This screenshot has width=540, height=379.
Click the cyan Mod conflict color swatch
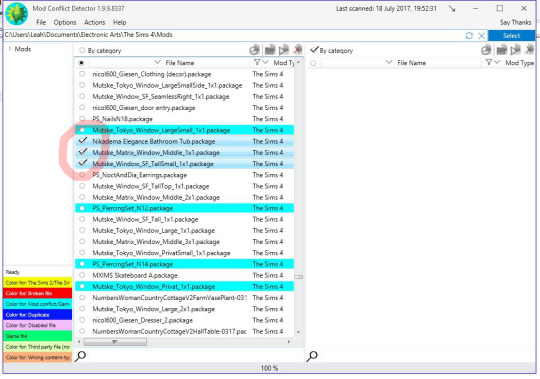(x=38, y=304)
